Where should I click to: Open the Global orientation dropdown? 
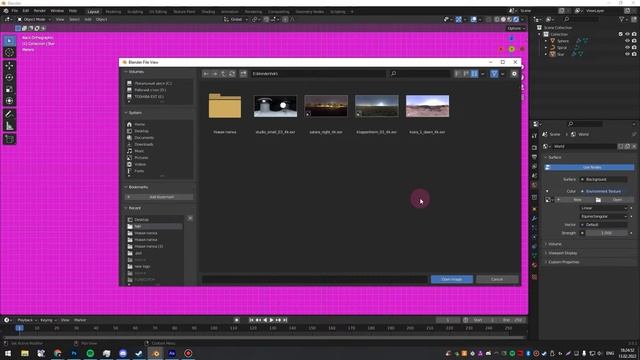236,19
